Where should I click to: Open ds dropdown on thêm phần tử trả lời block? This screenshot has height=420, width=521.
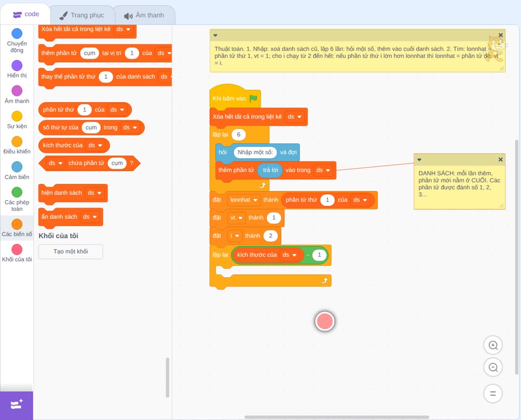click(324, 170)
